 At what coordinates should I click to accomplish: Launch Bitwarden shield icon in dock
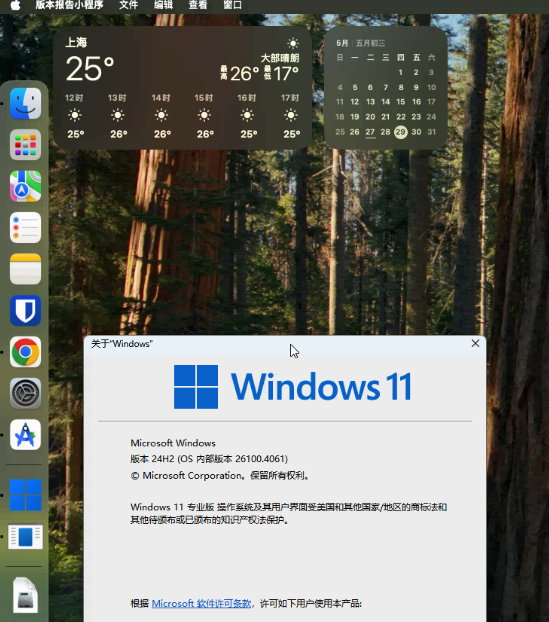pos(25,311)
